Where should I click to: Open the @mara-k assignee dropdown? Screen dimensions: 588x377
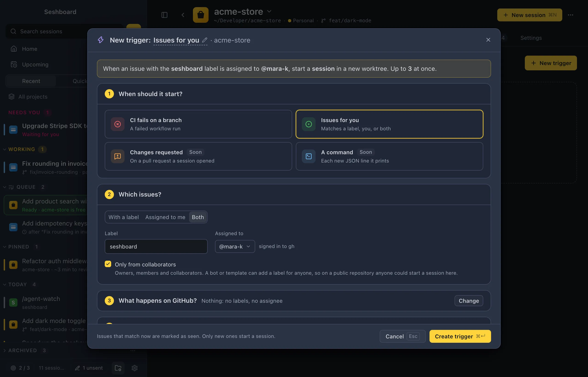(235, 246)
